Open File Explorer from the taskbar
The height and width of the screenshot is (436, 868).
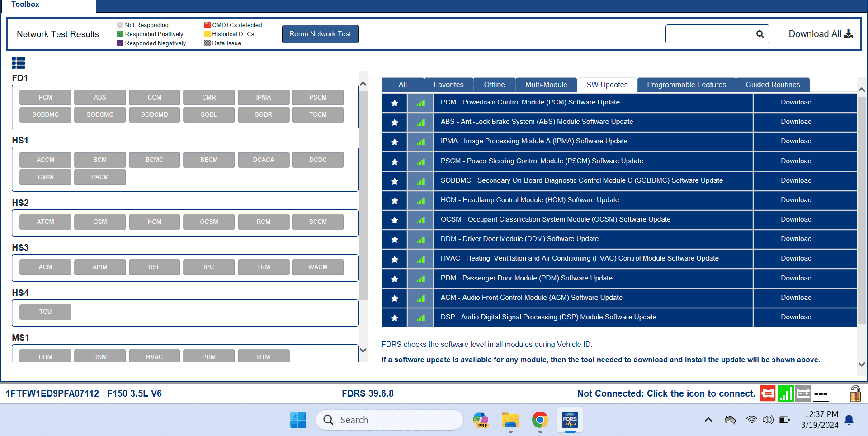pyautogui.click(x=510, y=420)
